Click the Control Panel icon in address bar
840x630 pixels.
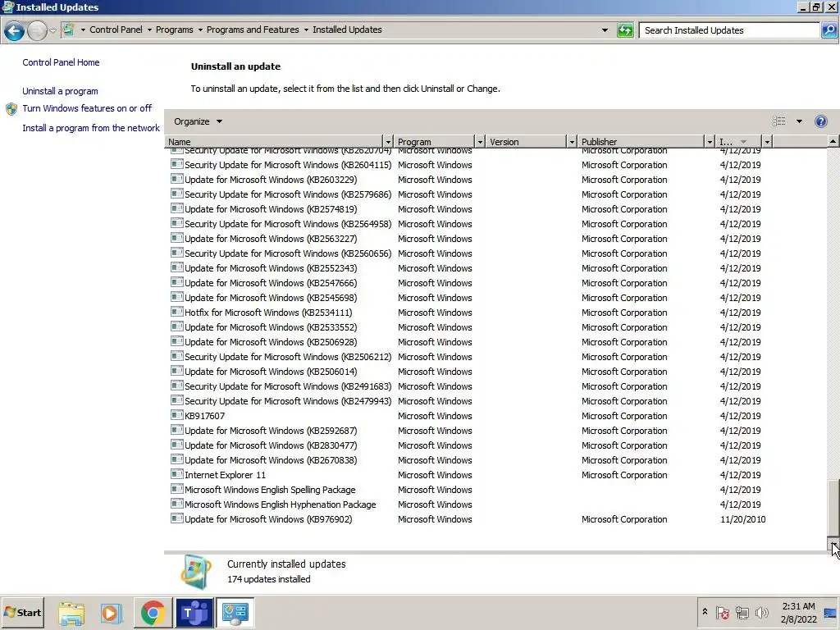click(x=68, y=30)
